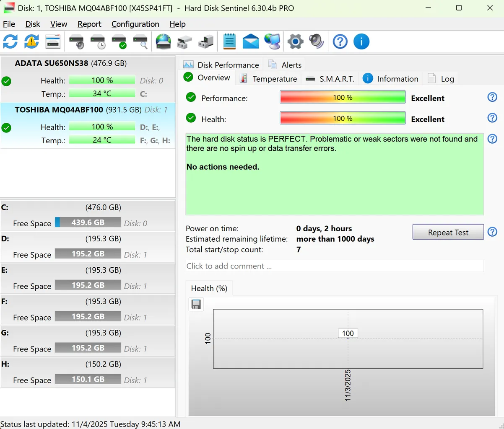Image resolution: width=504 pixels, height=429 pixels.
Task: Click the disk with clock toolbar icon
Action: [98, 41]
